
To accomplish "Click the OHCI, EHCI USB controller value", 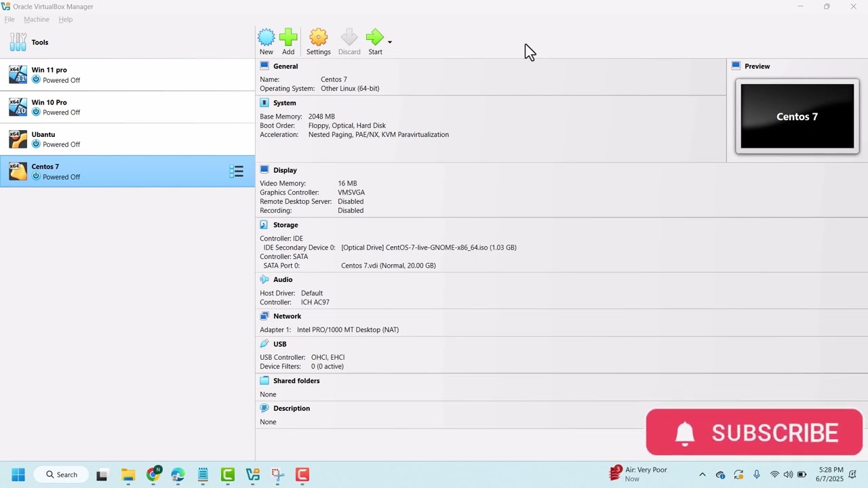I will (x=328, y=357).
